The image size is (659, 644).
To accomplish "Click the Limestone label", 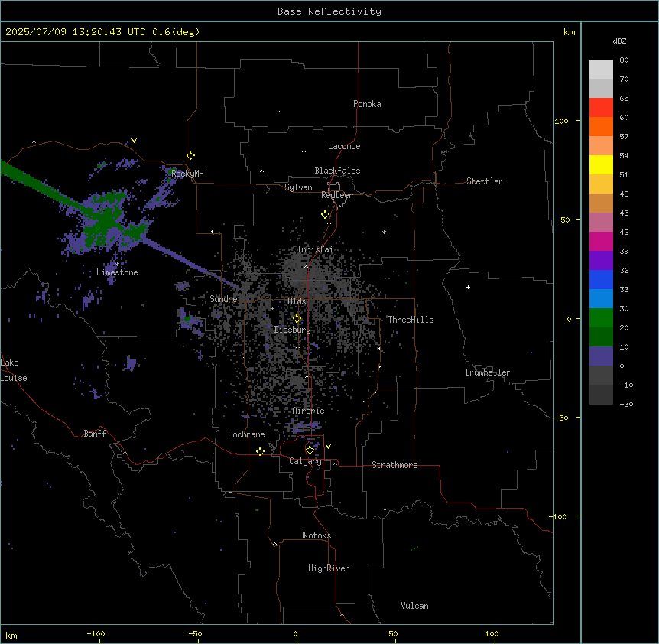I will click(x=117, y=272).
